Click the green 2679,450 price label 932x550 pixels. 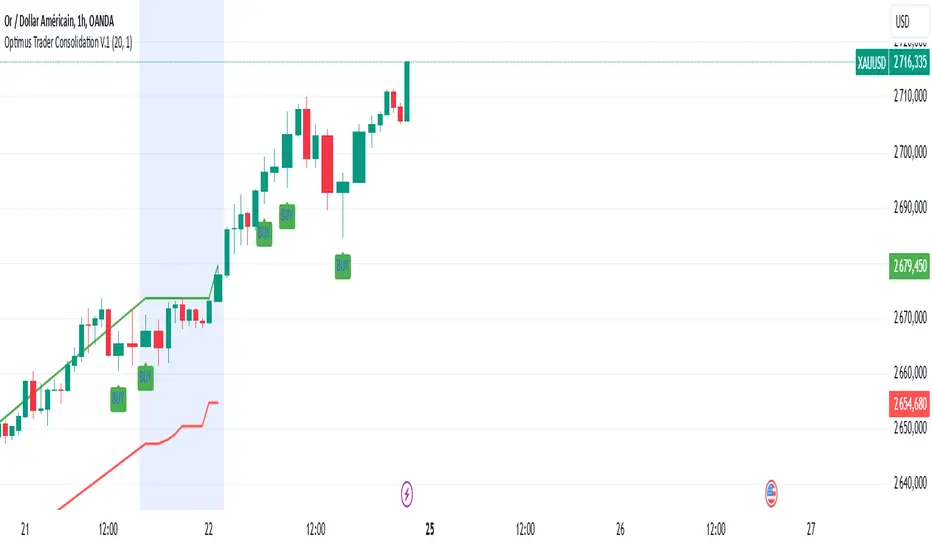tap(908, 267)
